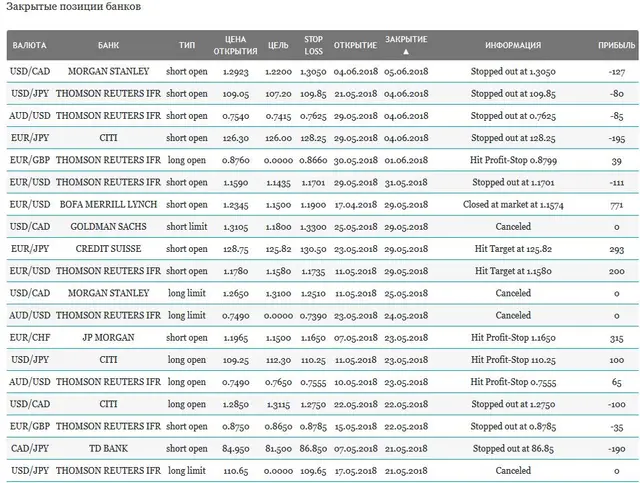
Task: Click 'Closed at market at 1.1574' cell
Action: [x=513, y=205]
